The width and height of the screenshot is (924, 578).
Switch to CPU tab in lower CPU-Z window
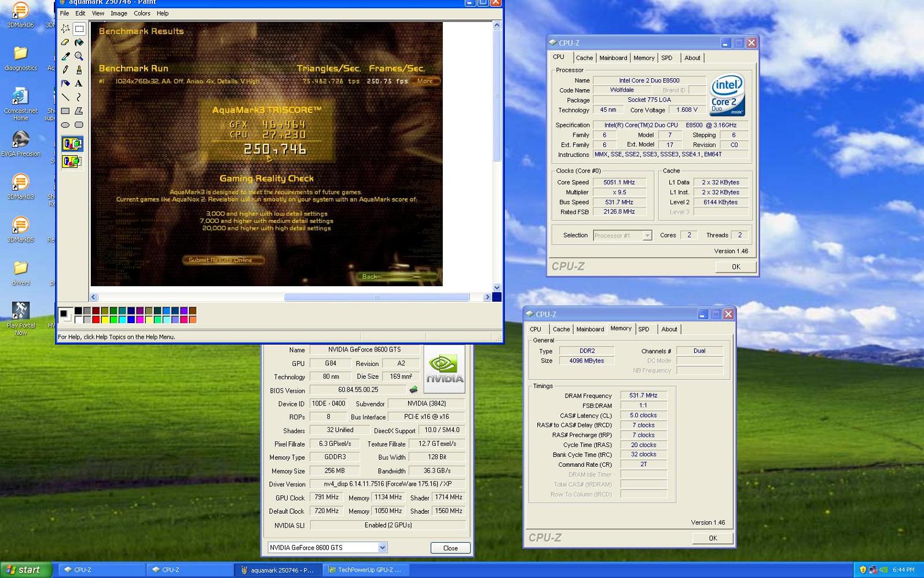pos(536,329)
